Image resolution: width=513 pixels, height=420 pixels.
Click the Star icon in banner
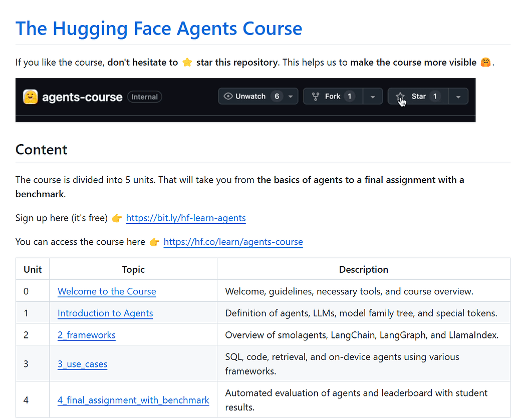tap(400, 97)
